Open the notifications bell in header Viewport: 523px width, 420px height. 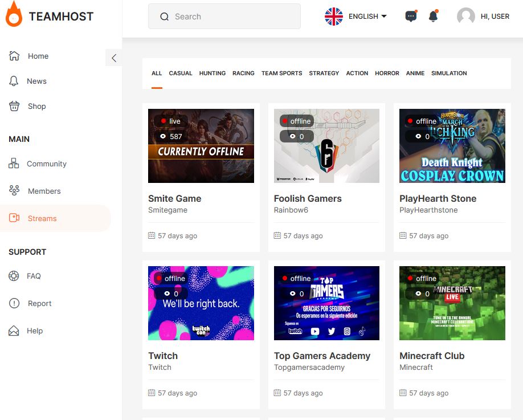coord(434,16)
